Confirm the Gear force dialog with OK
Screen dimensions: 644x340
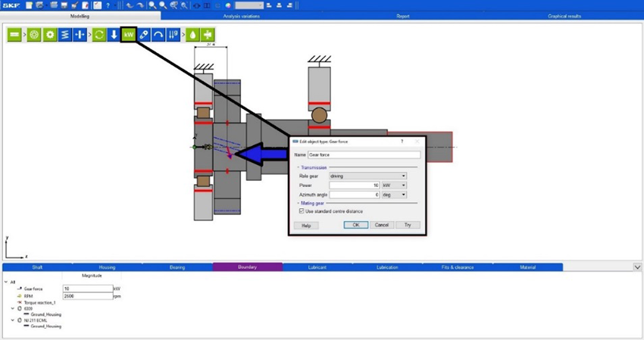tap(355, 225)
